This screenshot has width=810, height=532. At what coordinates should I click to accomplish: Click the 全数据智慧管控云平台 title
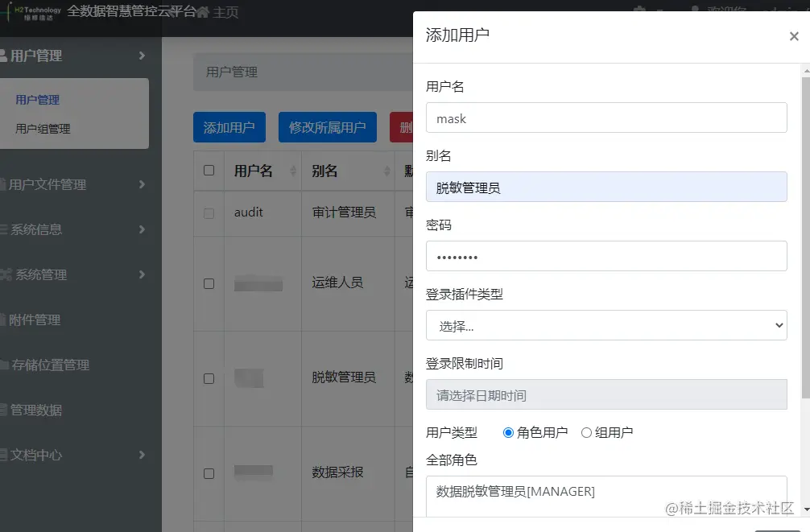click(132, 11)
